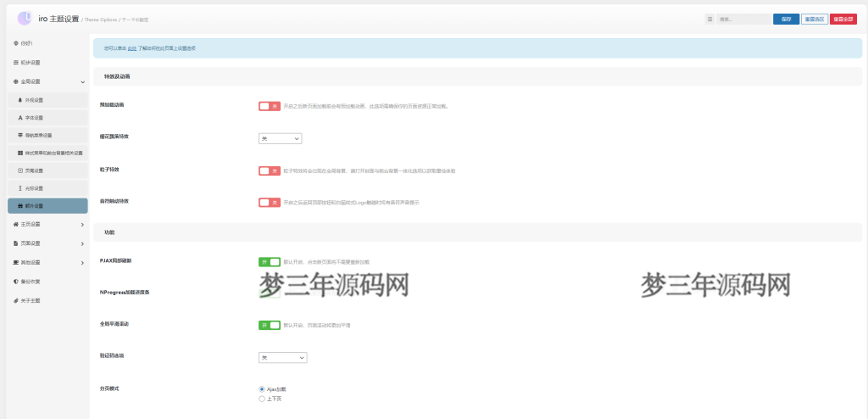This screenshot has height=419, width=868.
Task: Select the 上下页 radio option
Action: coord(262,399)
